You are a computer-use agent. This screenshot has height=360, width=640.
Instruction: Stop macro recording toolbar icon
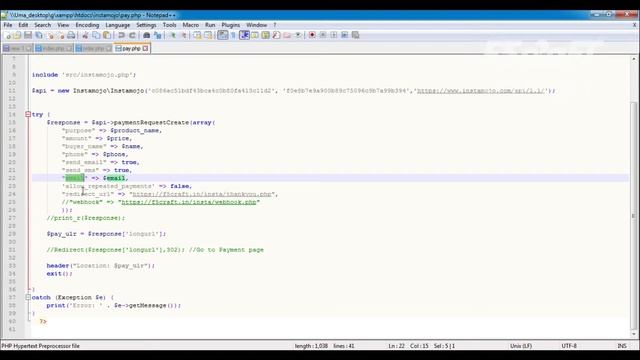(323, 36)
